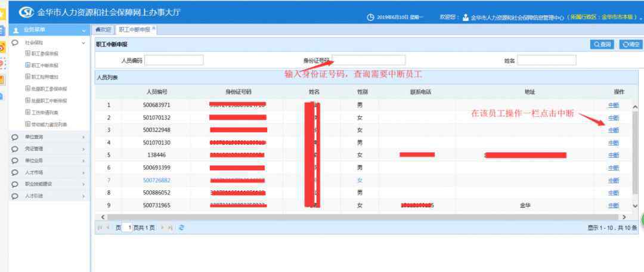The width and height of the screenshot is (644, 272).
Task: Open 职工参保申报 in sidebar menu
Action: point(45,54)
